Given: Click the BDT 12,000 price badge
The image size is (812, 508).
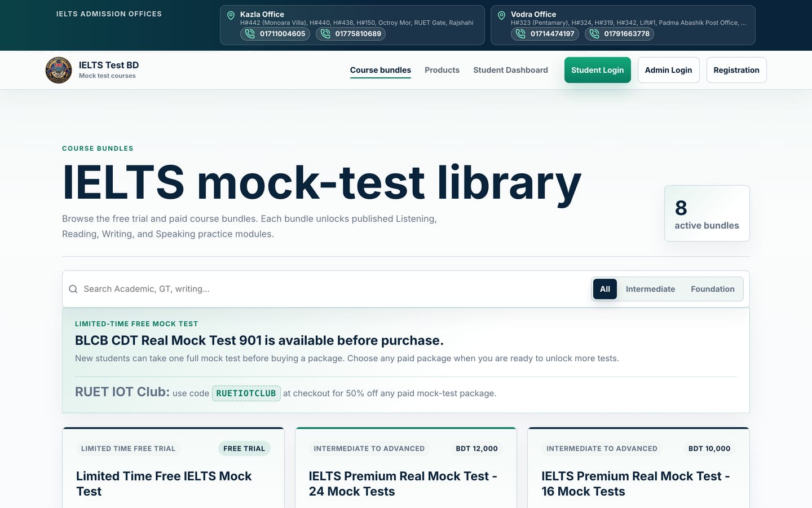Looking at the screenshot, I should (476, 449).
